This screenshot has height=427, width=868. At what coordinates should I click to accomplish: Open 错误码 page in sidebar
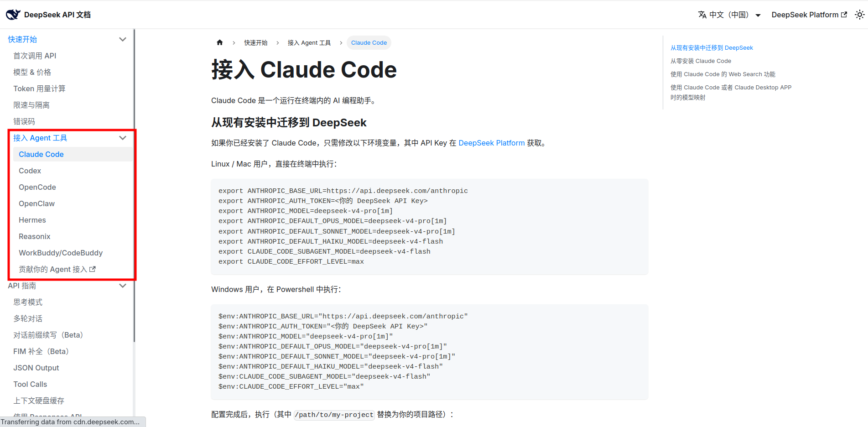(x=24, y=121)
